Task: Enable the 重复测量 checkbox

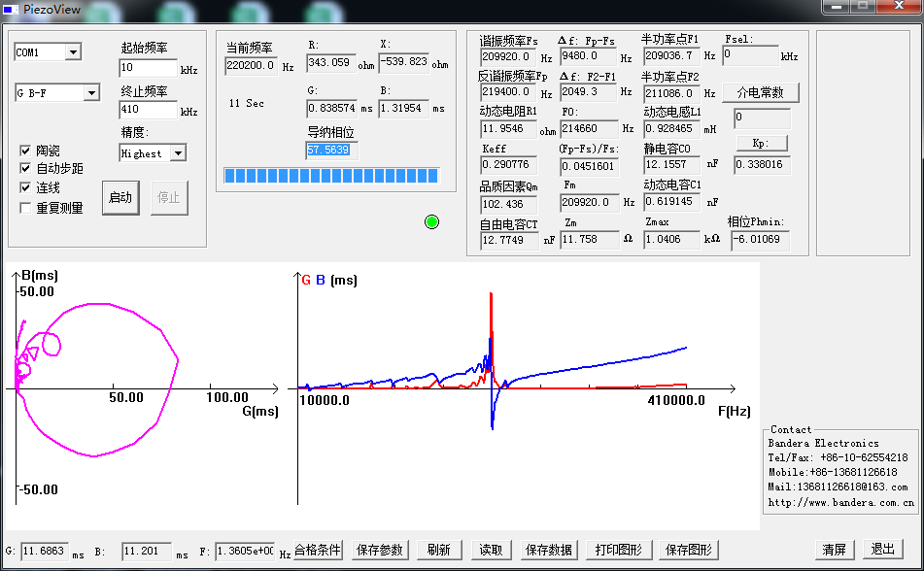Action: (x=25, y=208)
